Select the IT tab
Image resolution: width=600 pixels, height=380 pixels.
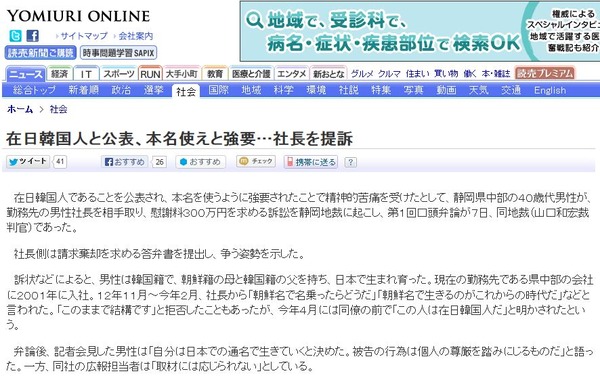pyautogui.click(x=86, y=73)
